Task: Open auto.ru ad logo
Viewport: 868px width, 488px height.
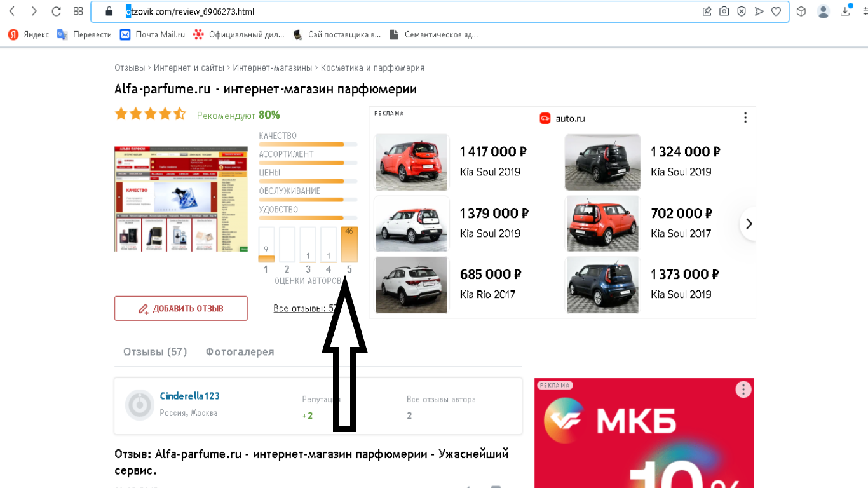Action: [x=562, y=118]
